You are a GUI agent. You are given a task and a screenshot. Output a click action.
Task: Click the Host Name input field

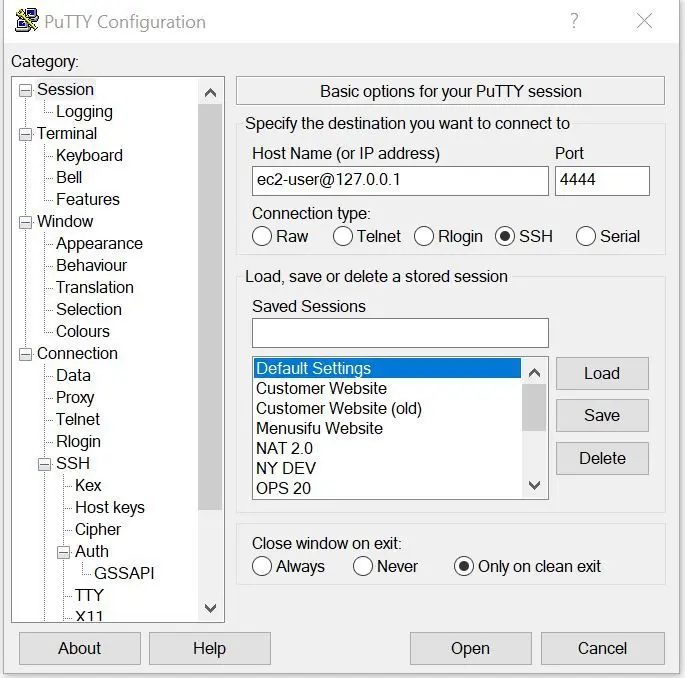(x=400, y=181)
